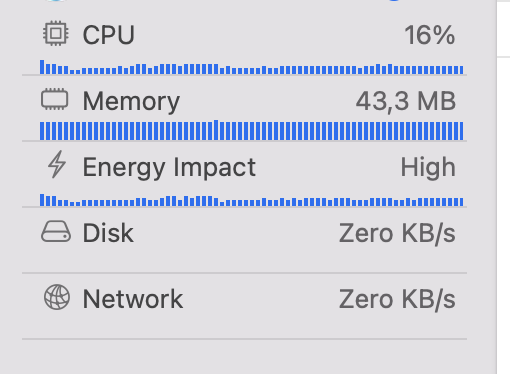Click the Network Zero KB/s value
The width and height of the screenshot is (510, 374).
click(x=397, y=299)
